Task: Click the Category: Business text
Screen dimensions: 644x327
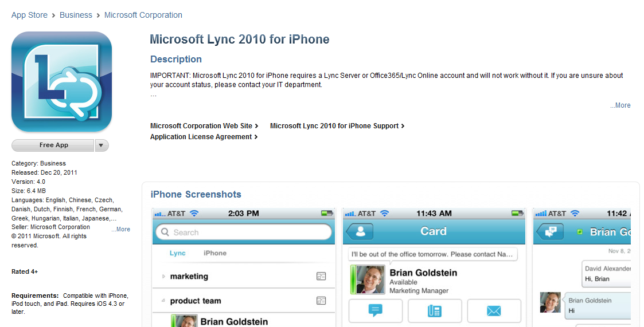Action: click(x=38, y=163)
